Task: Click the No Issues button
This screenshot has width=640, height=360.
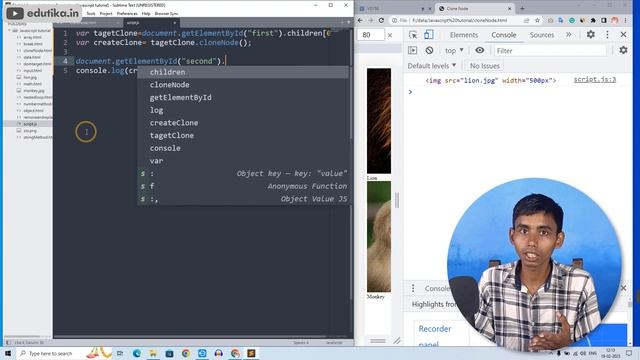Action: tap(484, 66)
